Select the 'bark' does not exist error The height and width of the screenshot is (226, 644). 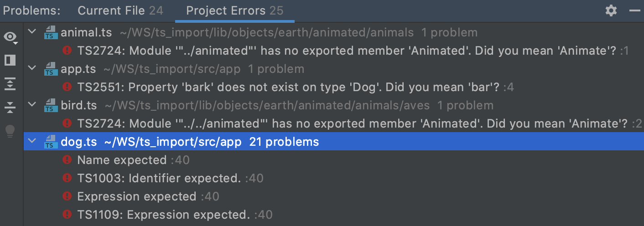point(288,87)
